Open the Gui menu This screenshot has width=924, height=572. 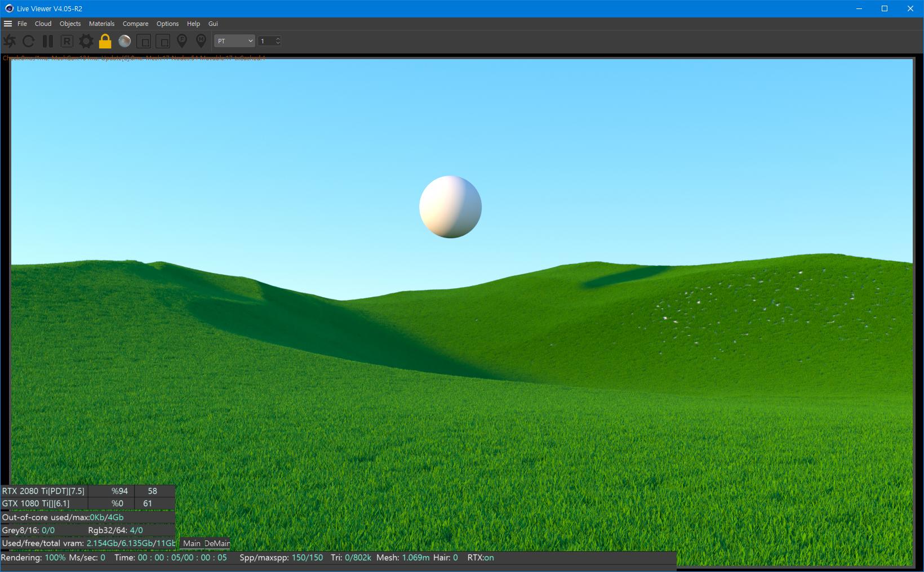(x=213, y=24)
